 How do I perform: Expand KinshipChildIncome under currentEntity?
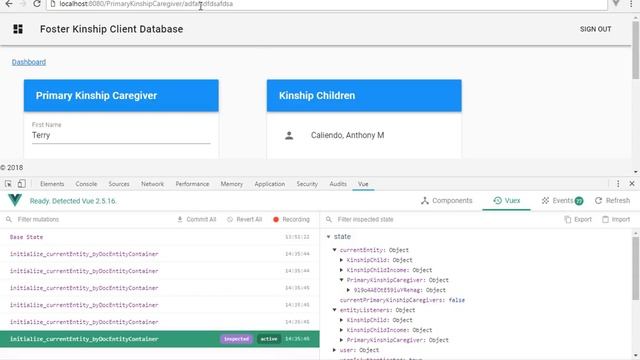[342, 270]
